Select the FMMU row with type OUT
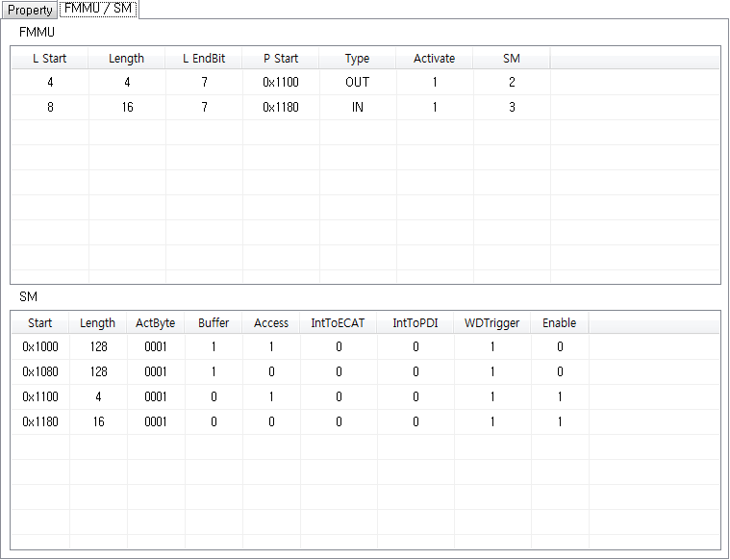730x560 pixels. 357,83
